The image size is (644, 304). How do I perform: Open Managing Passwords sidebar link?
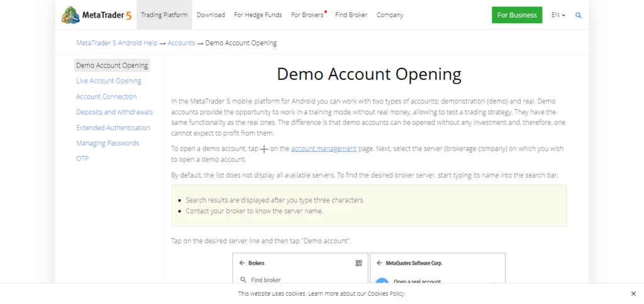click(x=108, y=143)
